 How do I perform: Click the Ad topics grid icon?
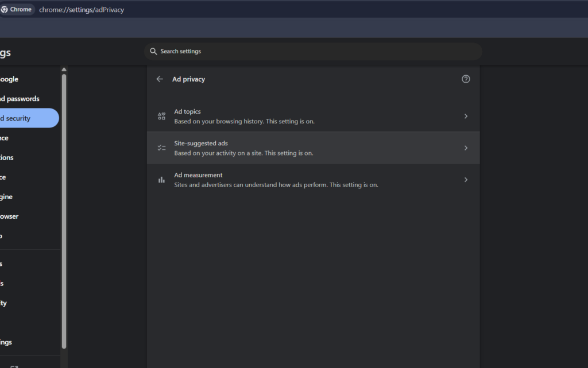pyautogui.click(x=161, y=115)
